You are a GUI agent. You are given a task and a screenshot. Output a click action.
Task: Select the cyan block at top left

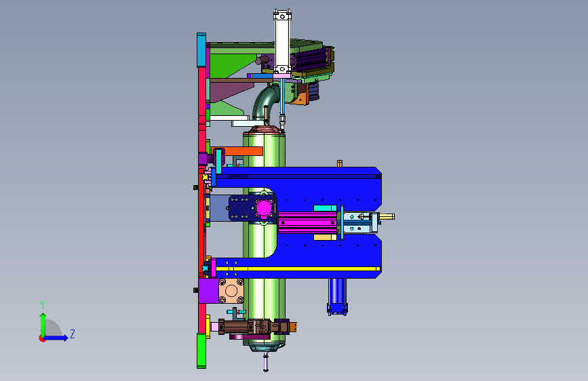(201, 50)
